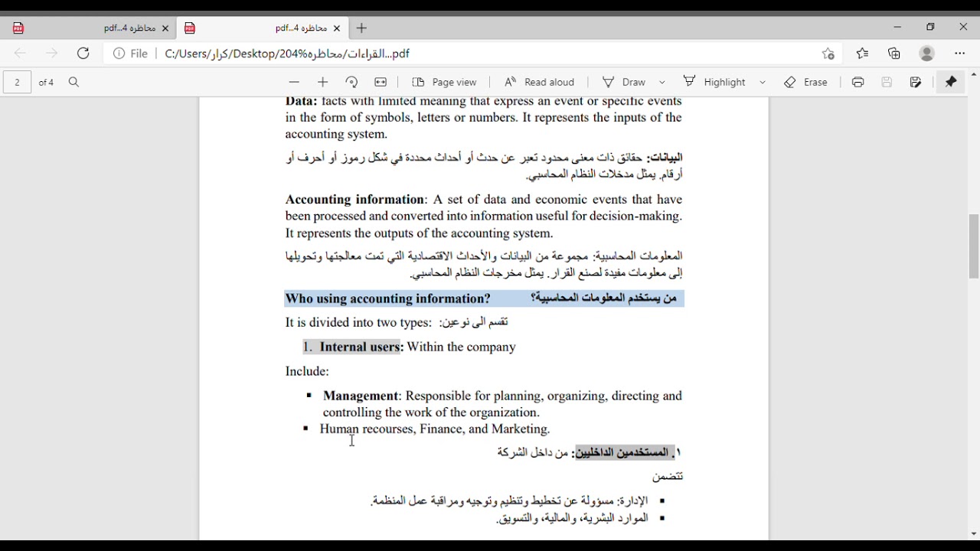Click the Arabic term 'البيانات:'
This screenshot has width=980, height=551.
pos(665,158)
